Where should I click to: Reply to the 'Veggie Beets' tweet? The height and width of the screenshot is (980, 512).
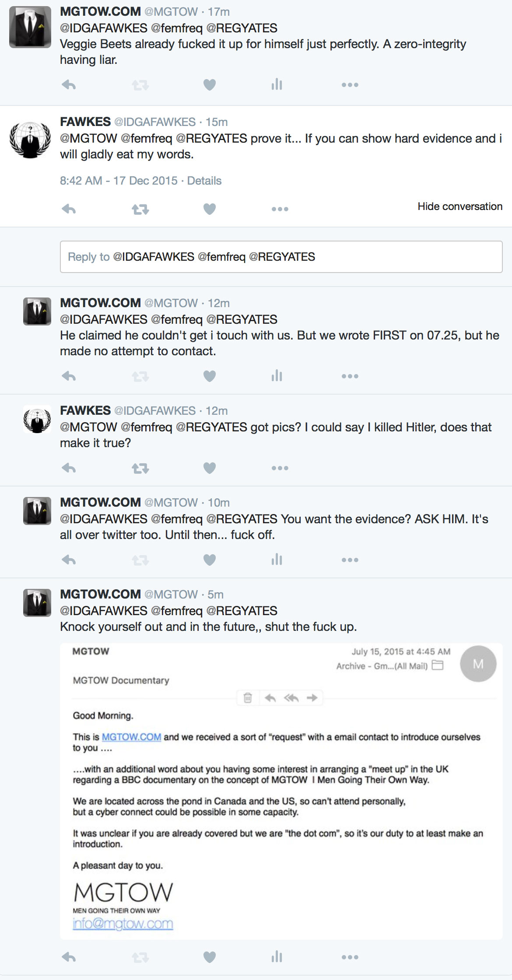tap(69, 85)
